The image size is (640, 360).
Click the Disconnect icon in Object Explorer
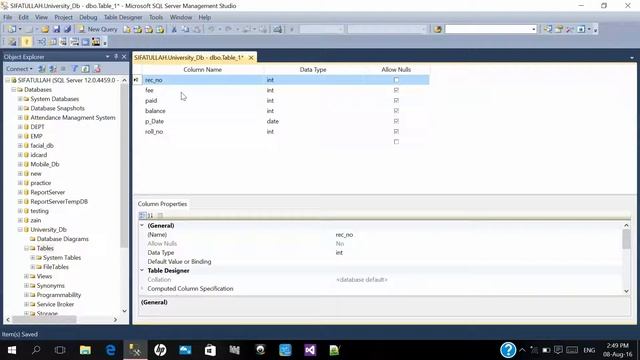click(53, 69)
